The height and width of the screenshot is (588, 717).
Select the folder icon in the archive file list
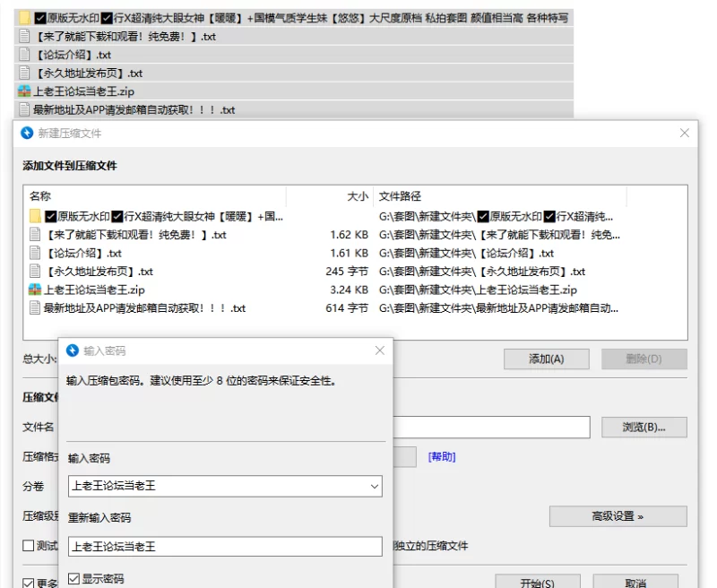click(35, 216)
